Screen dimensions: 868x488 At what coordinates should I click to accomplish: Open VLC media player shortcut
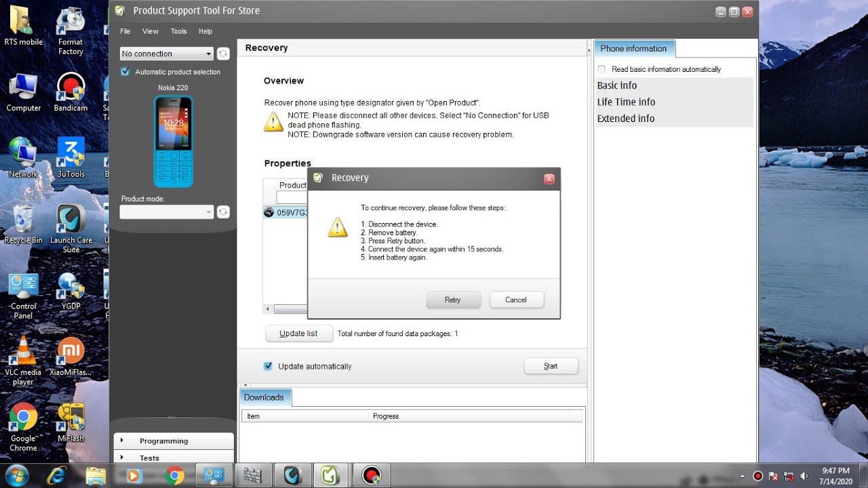(x=23, y=361)
